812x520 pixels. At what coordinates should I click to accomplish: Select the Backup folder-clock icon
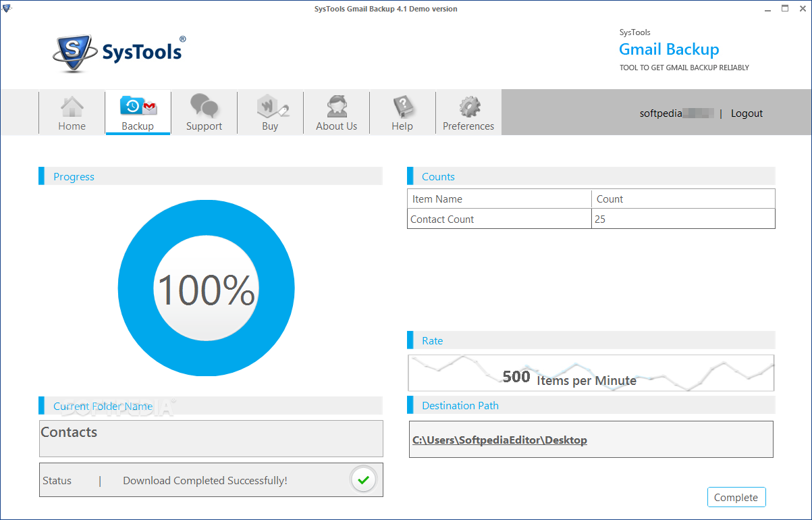click(x=138, y=107)
